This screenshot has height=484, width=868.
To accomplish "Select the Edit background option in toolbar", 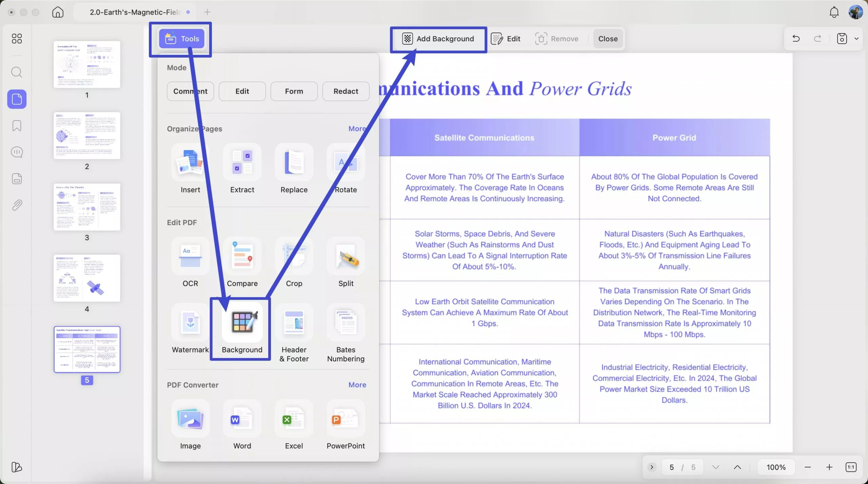I will point(506,39).
